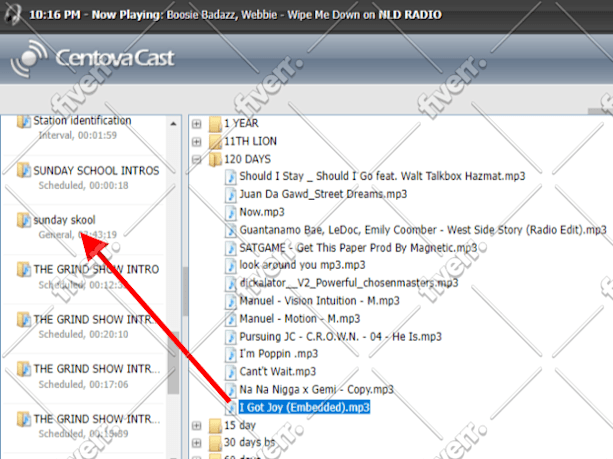
Task: Click the Station identification playlist icon
Action: [24, 121]
